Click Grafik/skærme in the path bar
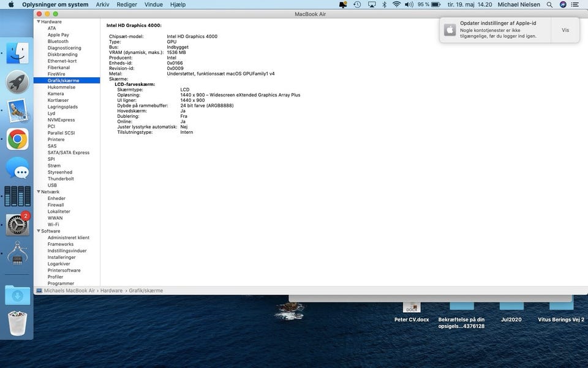This screenshot has height=368, width=588. tap(146, 291)
